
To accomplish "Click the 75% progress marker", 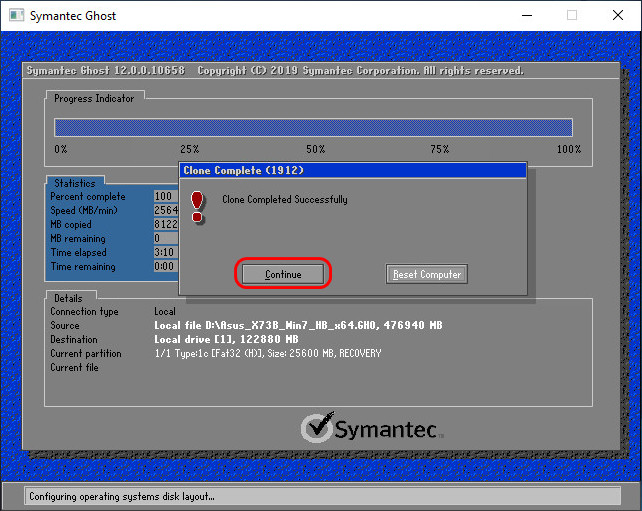I will pos(439,149).
